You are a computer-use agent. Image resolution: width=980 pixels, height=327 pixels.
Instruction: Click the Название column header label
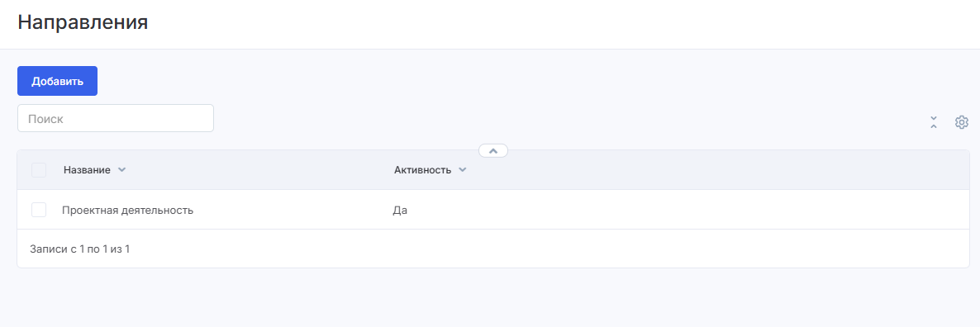click(87, 170)
